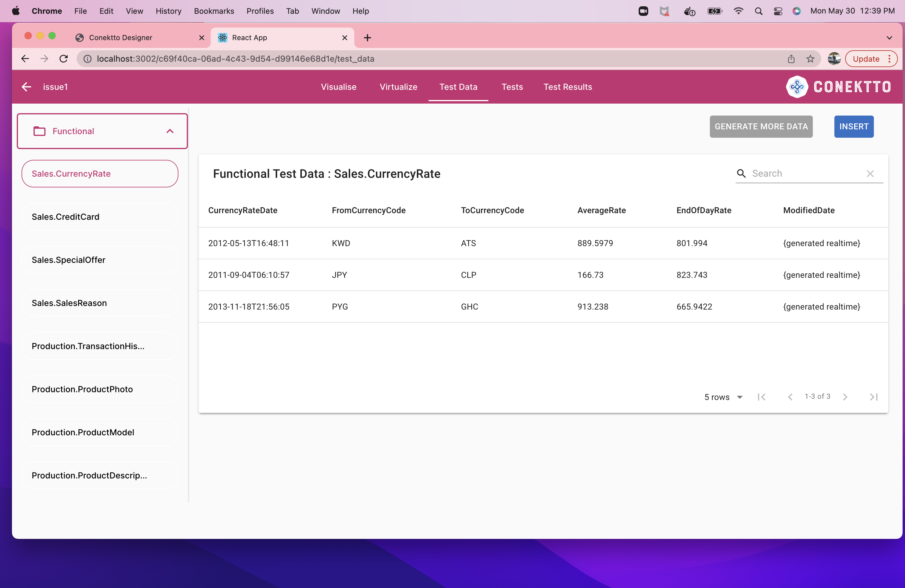Click the Conektto logo icon
This screenshot has height=588, width=905.
[797, 87]
